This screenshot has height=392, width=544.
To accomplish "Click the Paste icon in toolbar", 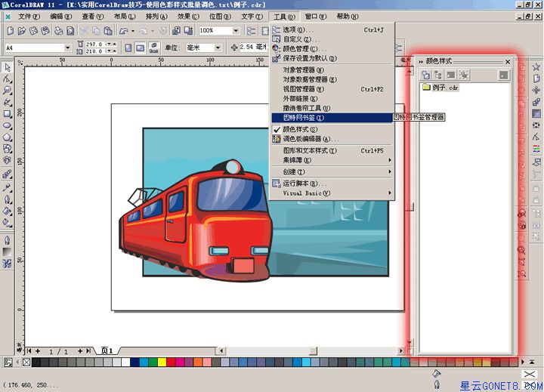I will 108,31.
